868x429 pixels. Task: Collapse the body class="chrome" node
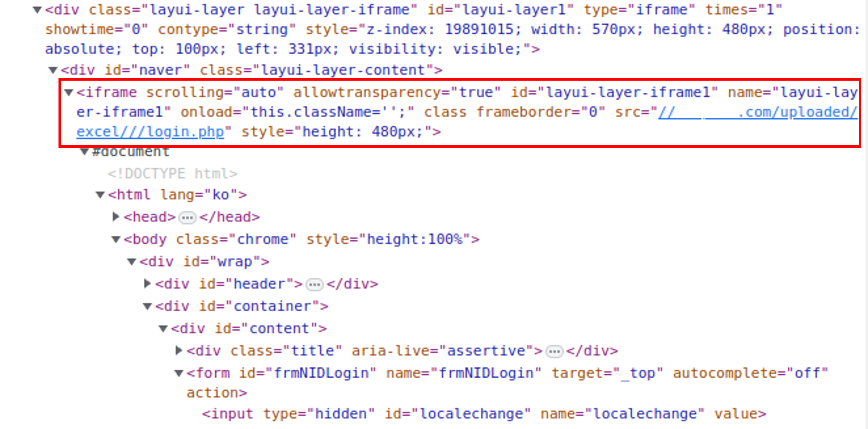coord(116,239)
